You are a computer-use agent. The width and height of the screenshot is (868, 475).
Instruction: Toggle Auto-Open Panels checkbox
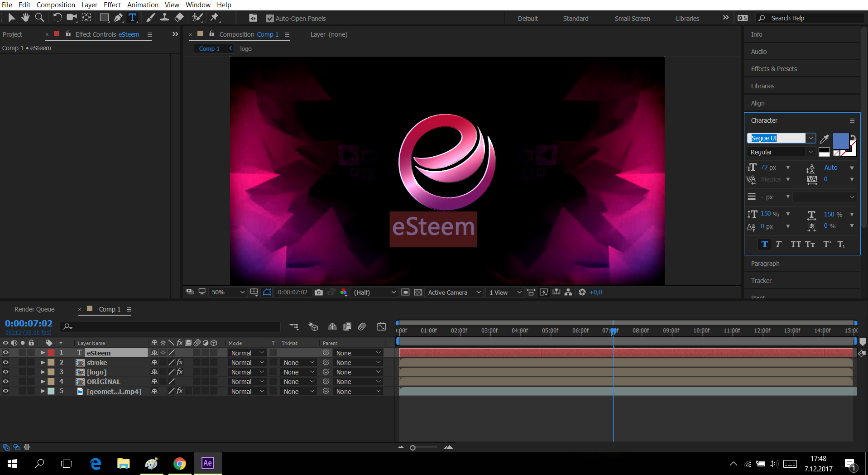pos(270,19)
